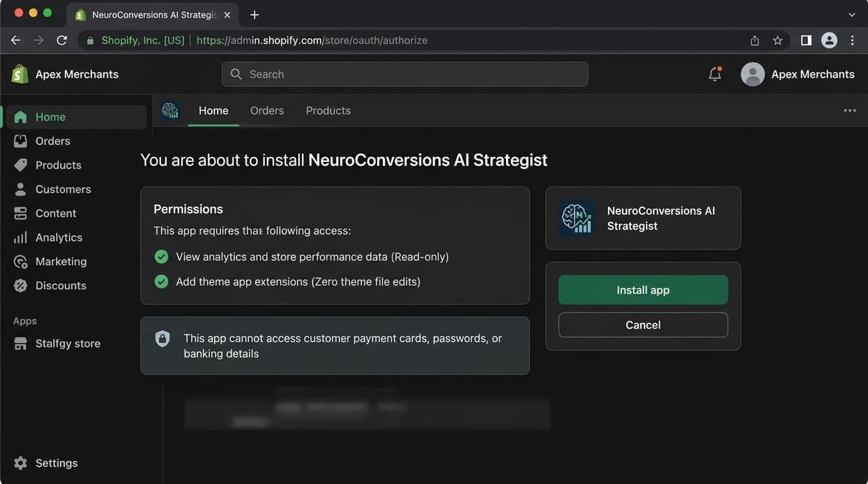Click the shield lock icon in notice
The image size is (868, 484).
point(163,338)
